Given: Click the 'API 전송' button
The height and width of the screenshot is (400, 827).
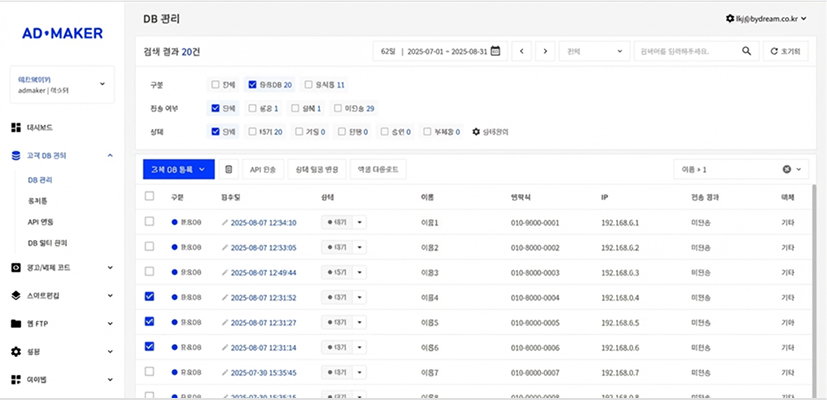Looking at the screenshot, I should (x=263, y=169).
